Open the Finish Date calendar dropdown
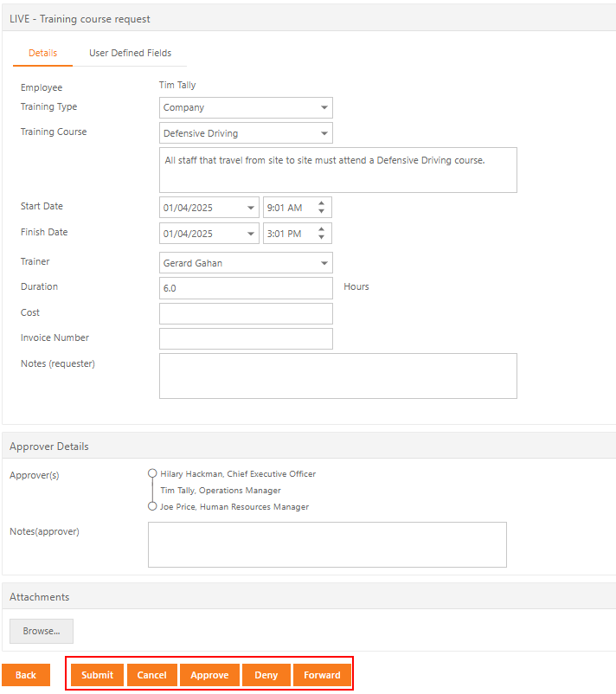The image size is (616, 694). (x=251, y=234)
